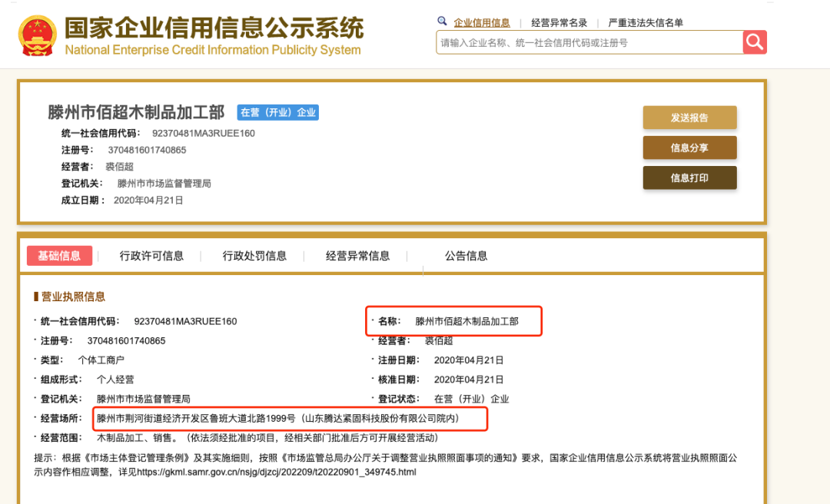Click the 信息分享 button
The height and width of the screenshot is (504, 830).
[689, 148]
